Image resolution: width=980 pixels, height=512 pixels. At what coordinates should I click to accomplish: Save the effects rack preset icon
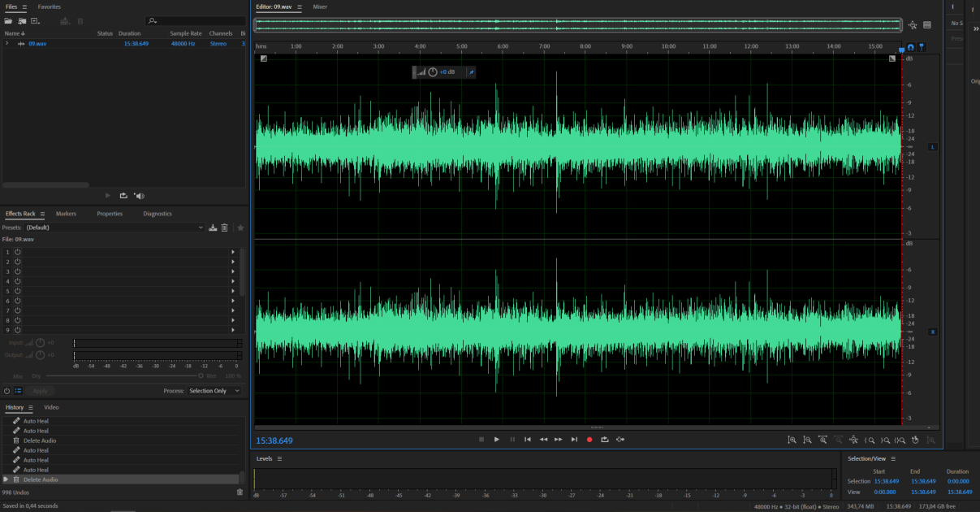click(x=213, y=228)
